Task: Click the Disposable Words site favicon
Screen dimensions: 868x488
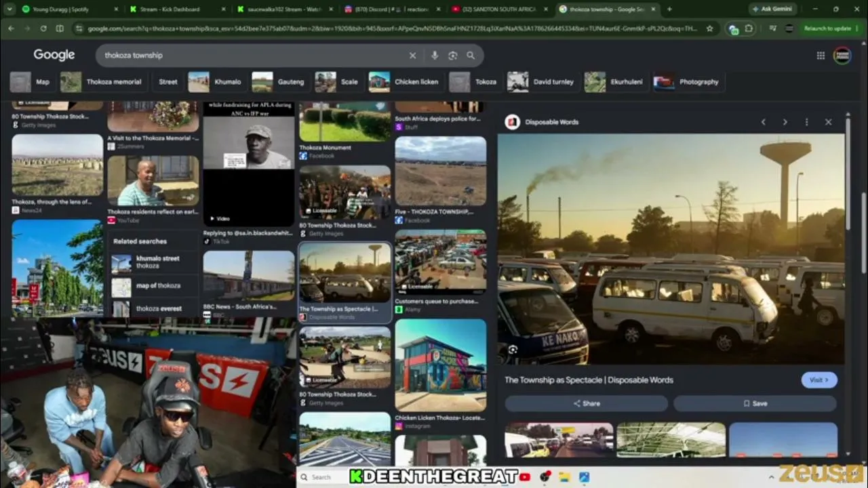Action: [513, 122]
